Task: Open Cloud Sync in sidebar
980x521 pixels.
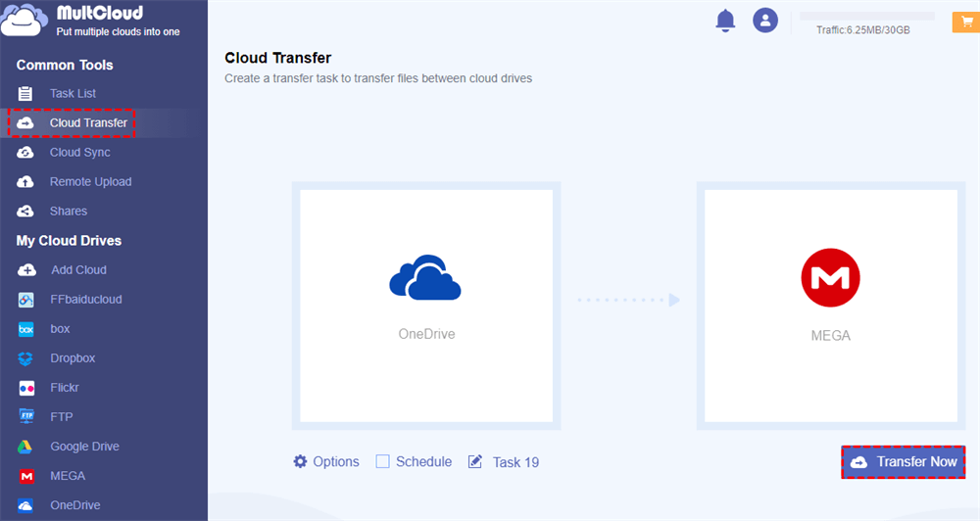Action: click(80, 153)
